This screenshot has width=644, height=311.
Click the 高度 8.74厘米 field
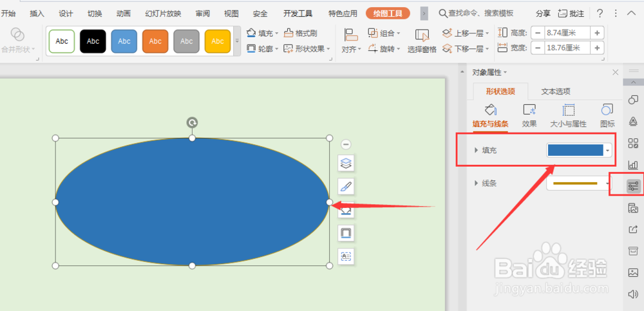tap(567, 33)
